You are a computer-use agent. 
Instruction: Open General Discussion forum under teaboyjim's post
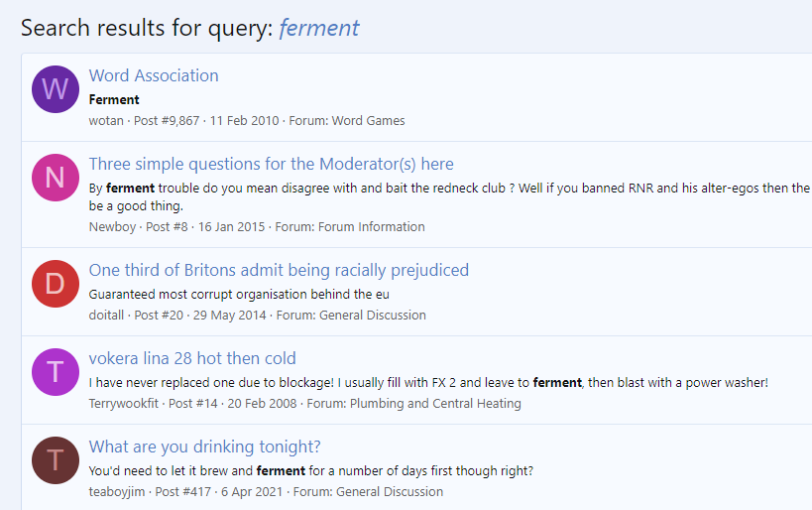click(390, 492)
